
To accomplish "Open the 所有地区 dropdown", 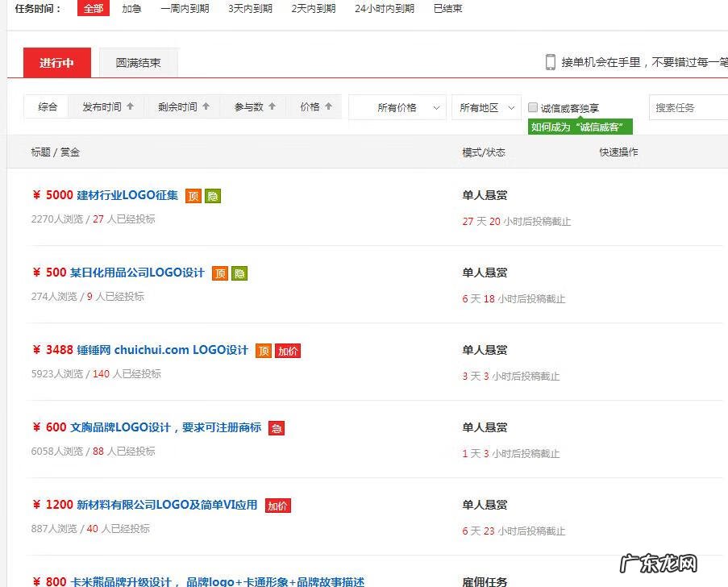I will pyautogui.click(x=486, y=106).
